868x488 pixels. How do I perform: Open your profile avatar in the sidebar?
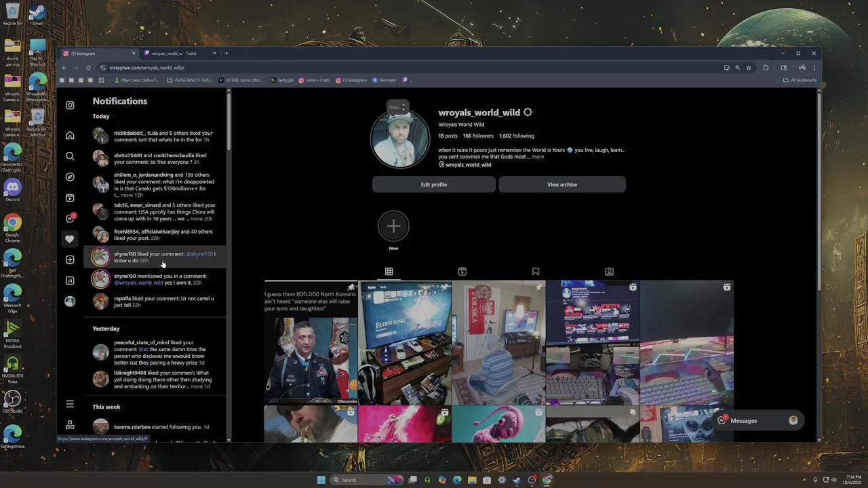(70, 302)
